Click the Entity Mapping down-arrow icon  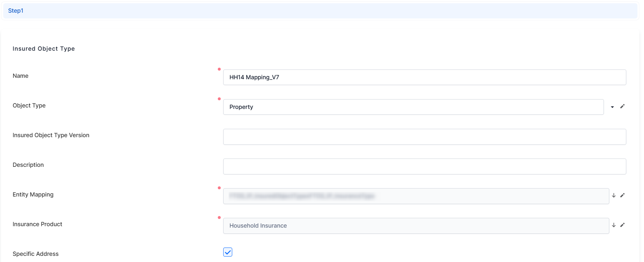click(614, 195)
